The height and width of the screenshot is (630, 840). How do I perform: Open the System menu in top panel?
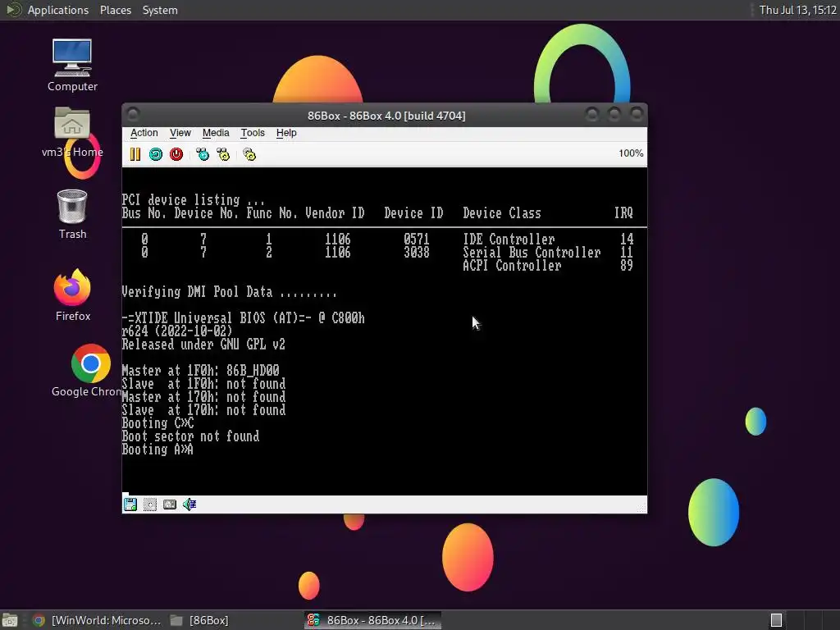(x=160, y=10)
